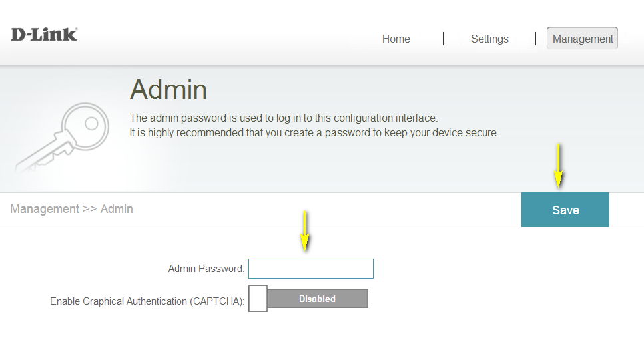Click the highly recommended password notice text
The width and height of the screenshot is (644, 340).
[314, 132]
